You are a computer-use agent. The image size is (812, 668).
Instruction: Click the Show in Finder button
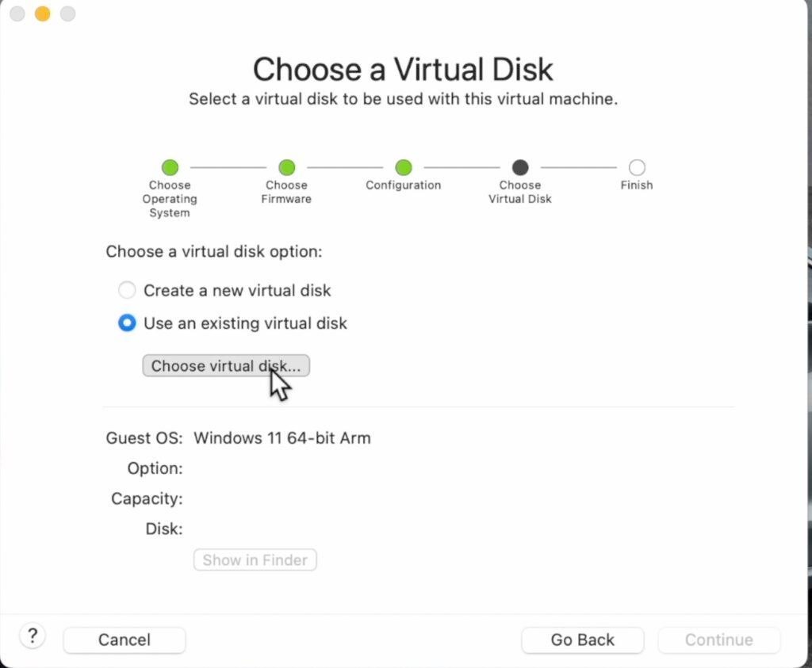[255, 560]
